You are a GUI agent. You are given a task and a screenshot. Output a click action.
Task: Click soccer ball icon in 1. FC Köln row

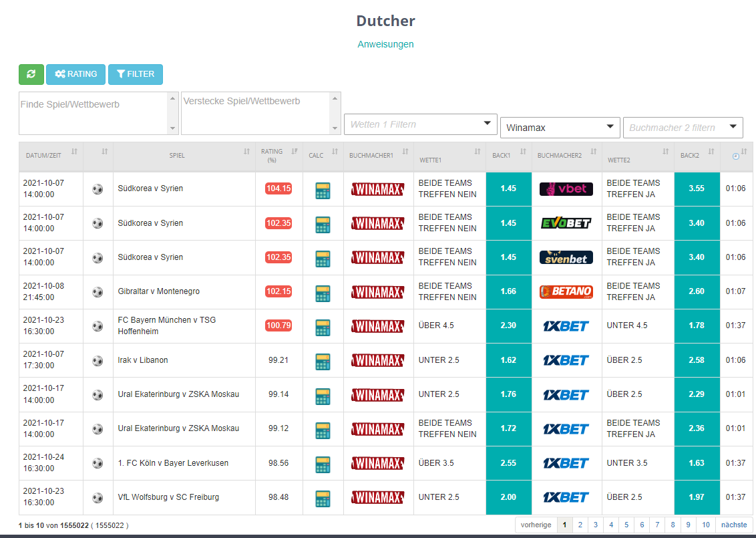pos(98,463)
